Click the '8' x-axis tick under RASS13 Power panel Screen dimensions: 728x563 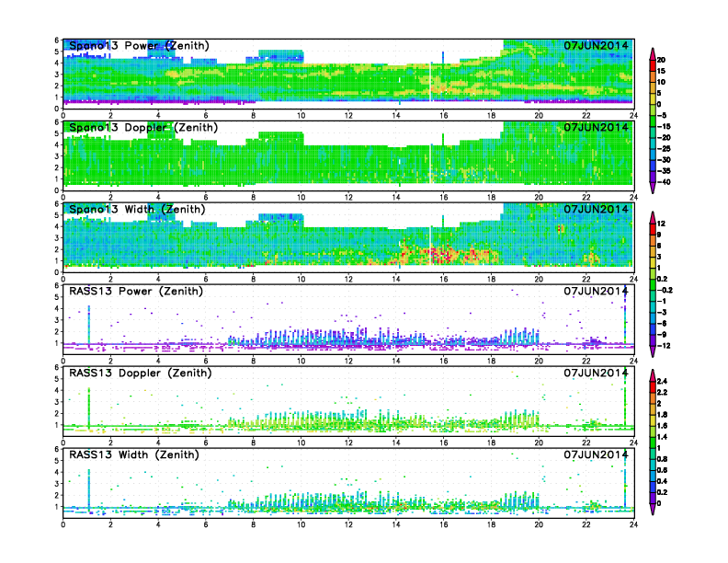(254, 361)
